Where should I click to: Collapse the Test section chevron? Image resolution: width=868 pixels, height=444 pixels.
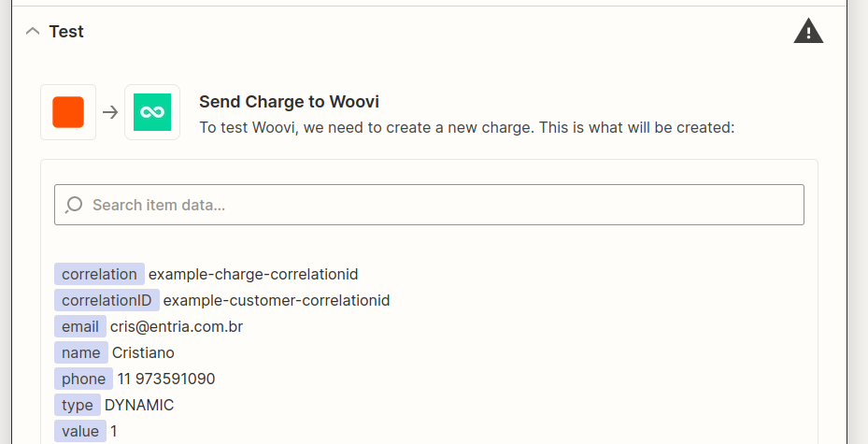[x=33, y=31]
